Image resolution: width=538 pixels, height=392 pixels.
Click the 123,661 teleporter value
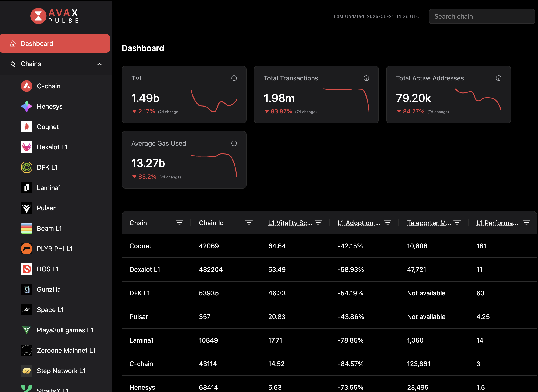(x=419, y=364)
